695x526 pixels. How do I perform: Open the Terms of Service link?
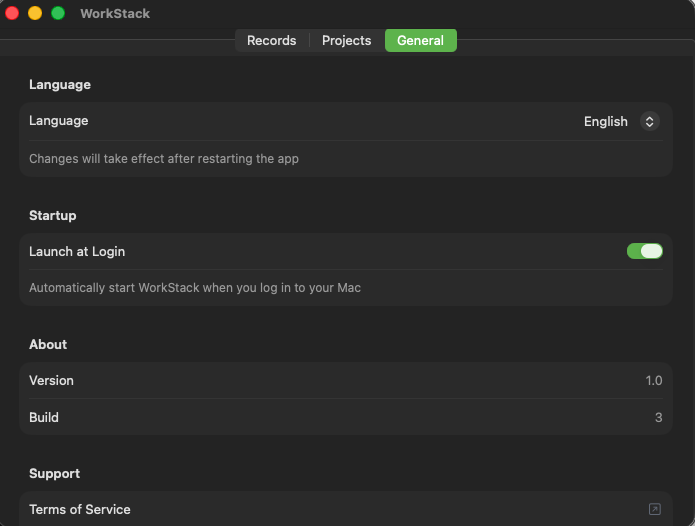(x=346, y=509)
